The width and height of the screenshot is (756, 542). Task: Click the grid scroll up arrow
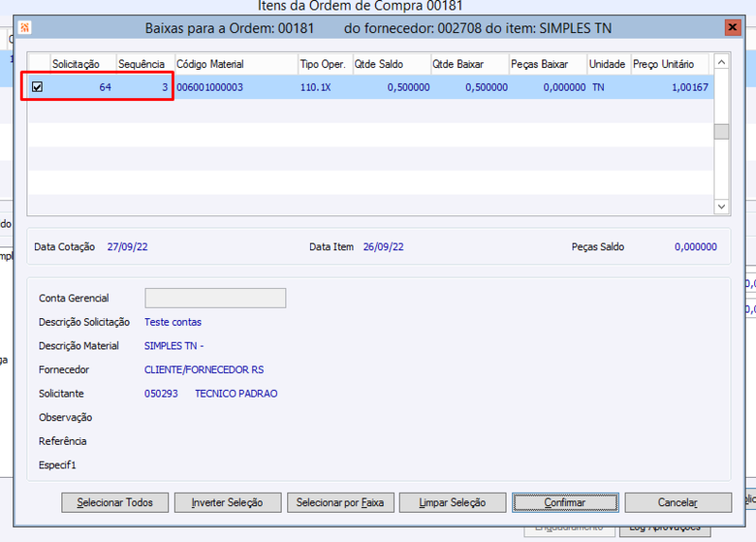721,62
